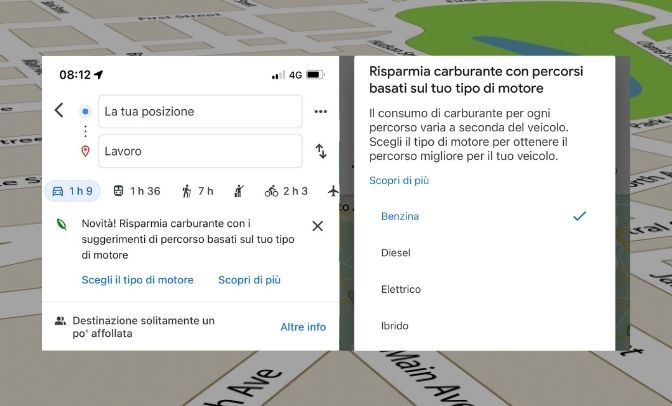
Task: Select ride-hailing mode icon
Action: (239, 191)
